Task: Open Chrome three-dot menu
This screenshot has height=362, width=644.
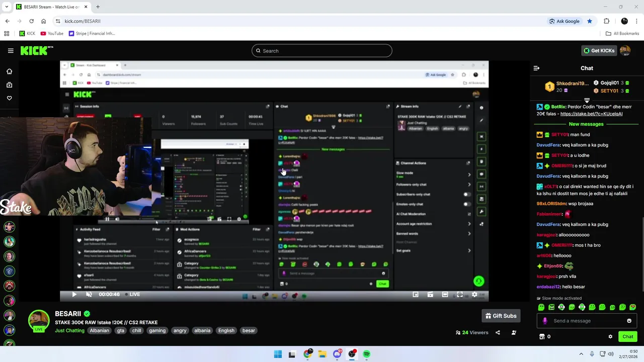Action: [637, 21]
